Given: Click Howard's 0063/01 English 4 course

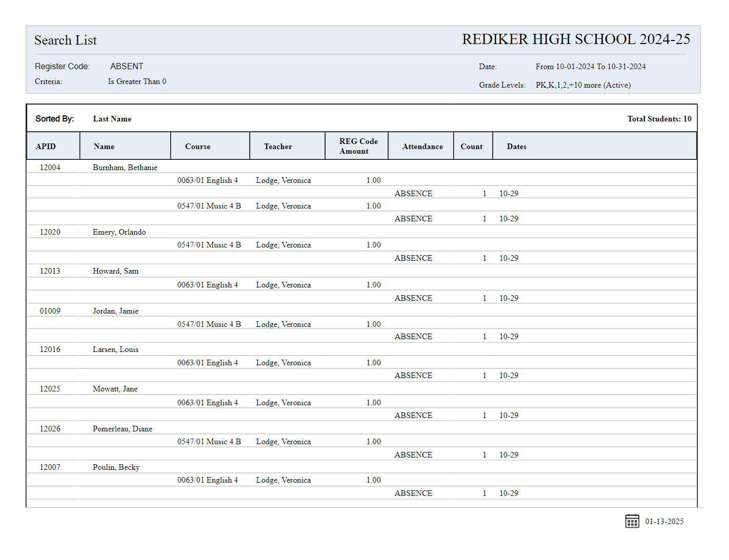Looking at the screenshot, I should coord(208,285).
